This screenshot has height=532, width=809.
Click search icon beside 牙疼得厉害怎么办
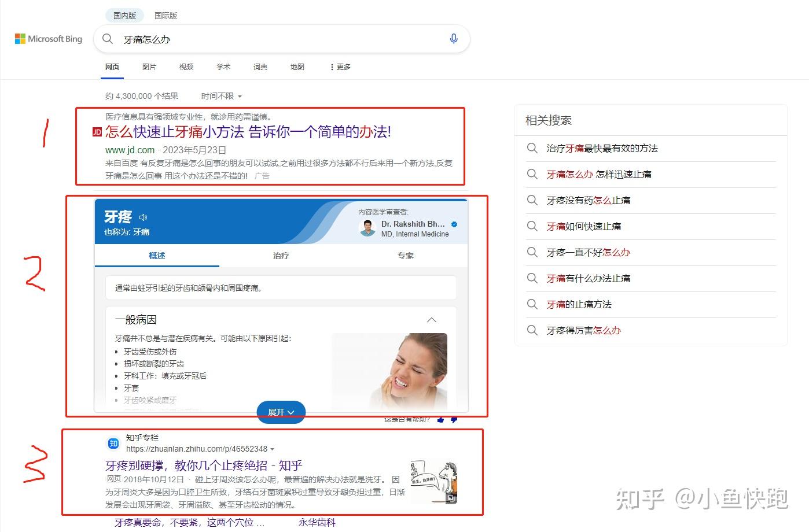coord(532,330)
